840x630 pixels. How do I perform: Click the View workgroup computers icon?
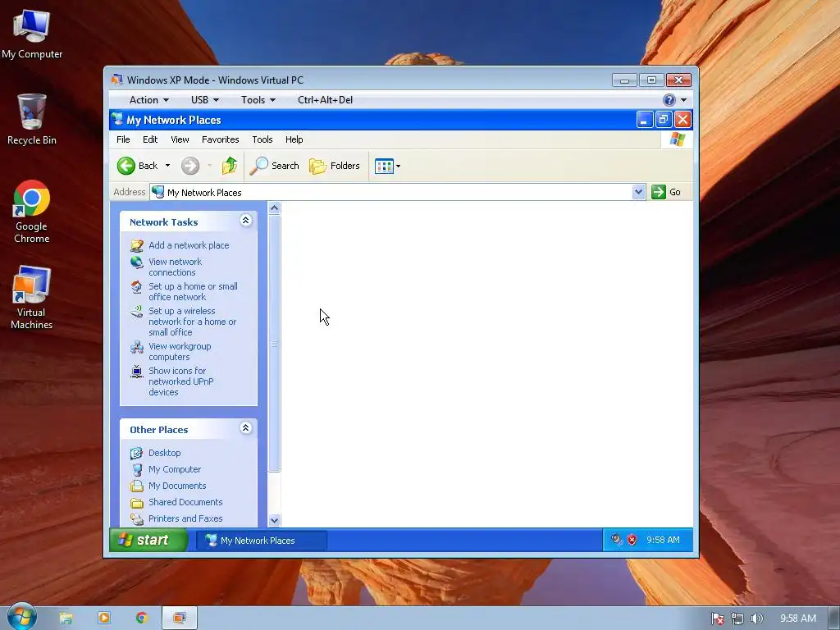137,347
